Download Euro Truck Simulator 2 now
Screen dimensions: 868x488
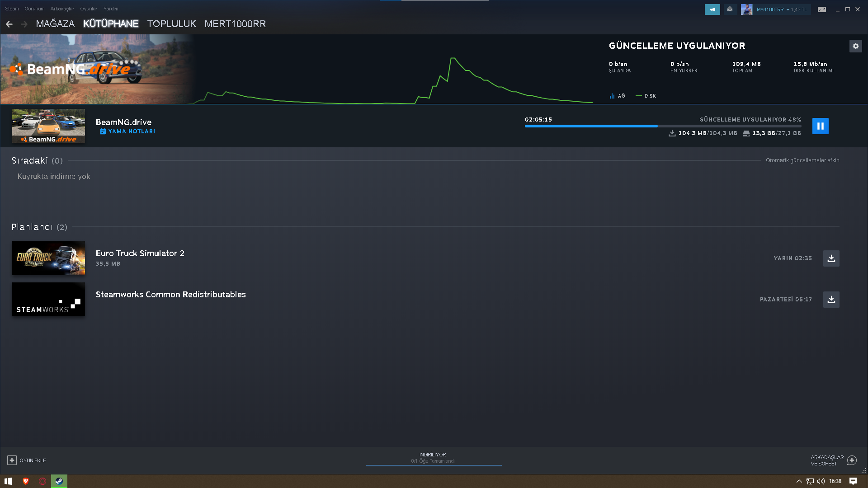831,258
